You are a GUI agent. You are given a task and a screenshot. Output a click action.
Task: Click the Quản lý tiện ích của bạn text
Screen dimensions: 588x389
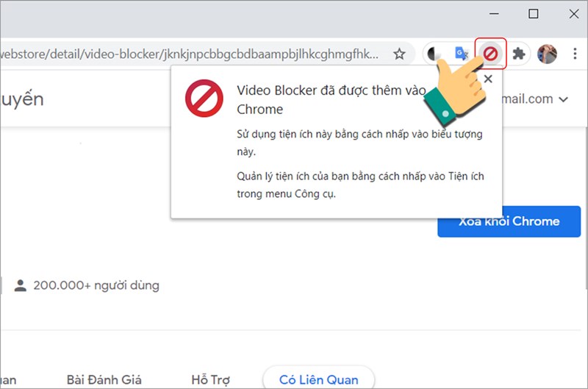360,185
